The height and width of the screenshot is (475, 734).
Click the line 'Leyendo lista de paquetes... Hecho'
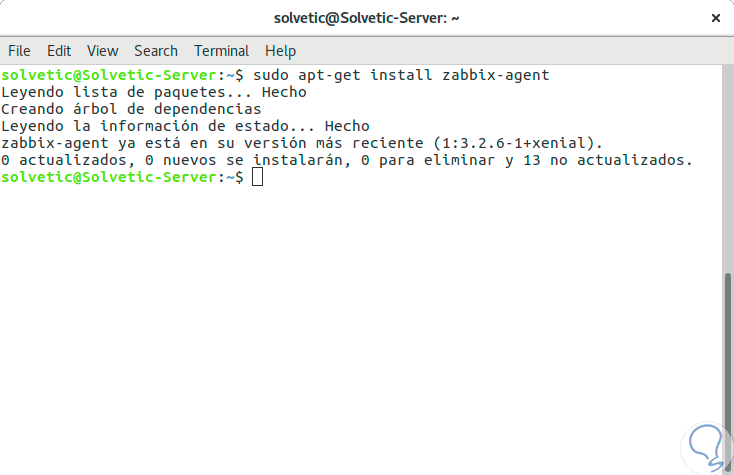click(x=154, y=92)
